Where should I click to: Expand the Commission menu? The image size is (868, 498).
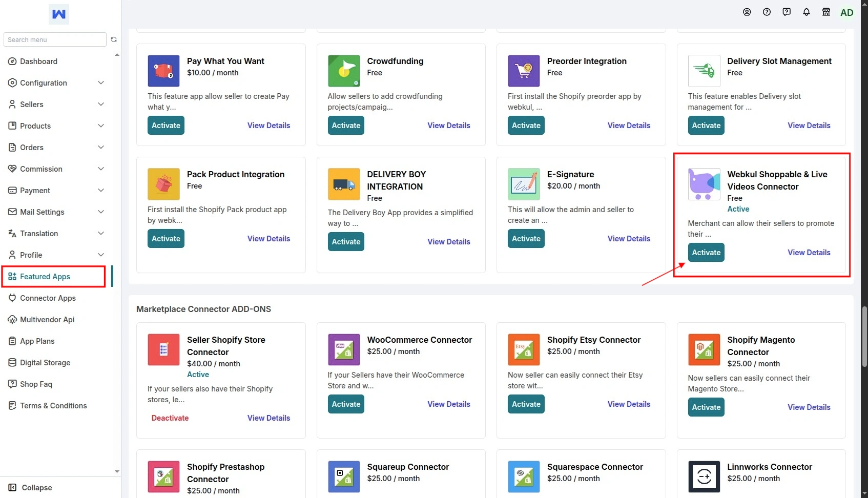click(56, 169)
